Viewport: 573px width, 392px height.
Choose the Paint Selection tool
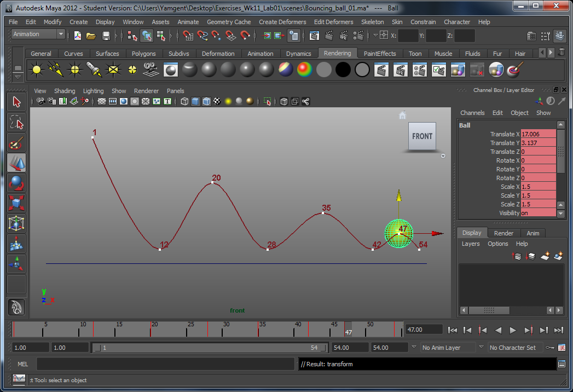(16, 143)
